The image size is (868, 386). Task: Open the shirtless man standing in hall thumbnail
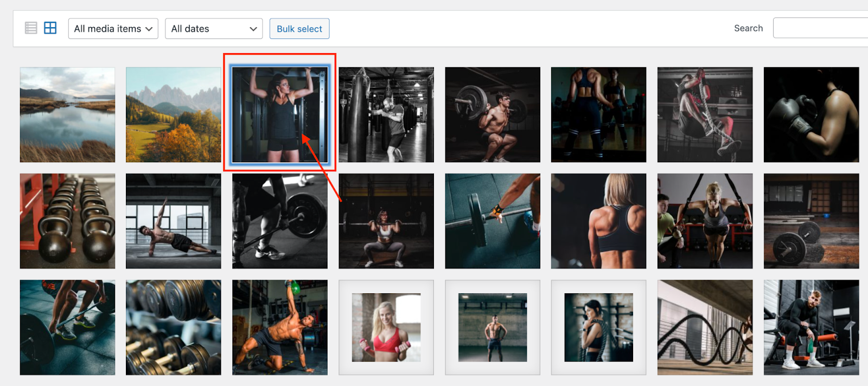tap(493, 327)
